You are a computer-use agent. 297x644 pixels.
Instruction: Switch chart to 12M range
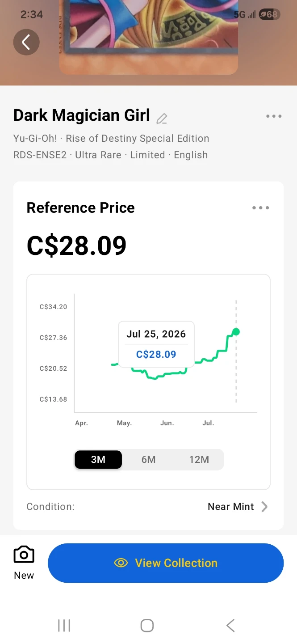(199, 460)
